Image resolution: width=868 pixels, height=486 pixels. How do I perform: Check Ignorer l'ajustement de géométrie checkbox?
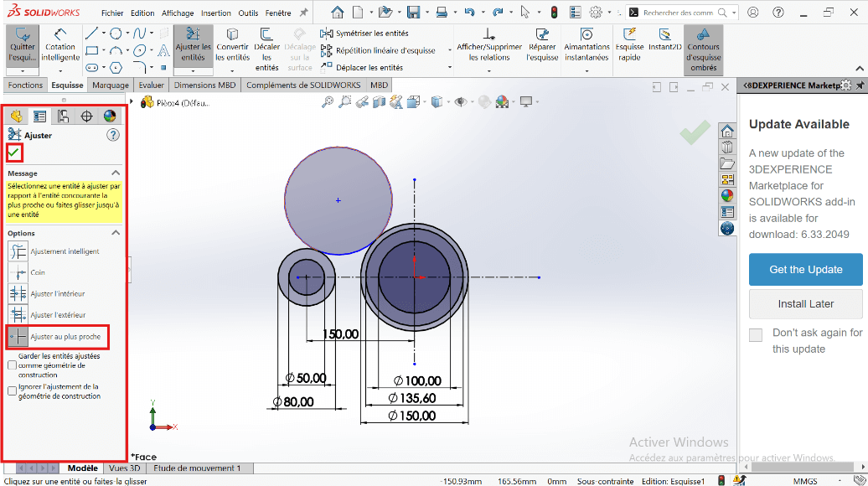point(12,391)
